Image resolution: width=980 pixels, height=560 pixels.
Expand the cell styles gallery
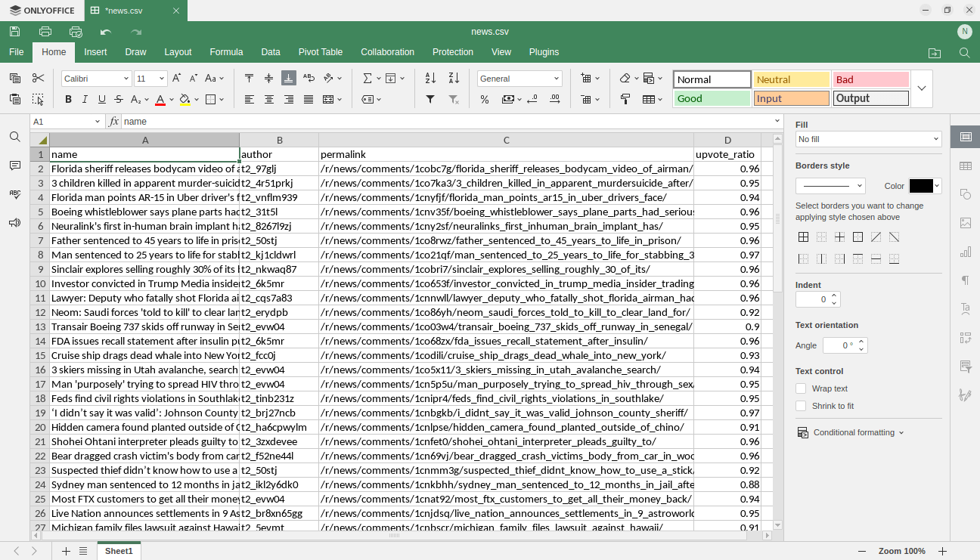pyautogui.click(x=922, y=88)
